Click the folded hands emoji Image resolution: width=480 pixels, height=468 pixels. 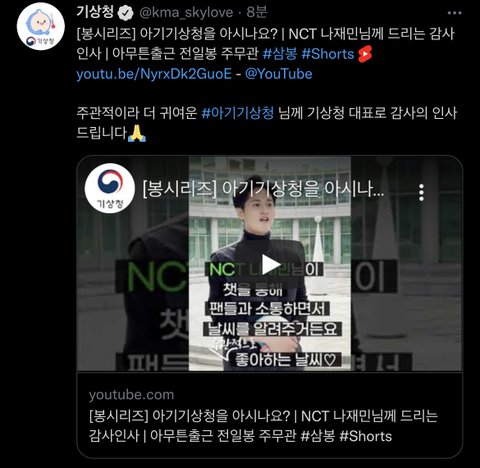coord(137,133)
